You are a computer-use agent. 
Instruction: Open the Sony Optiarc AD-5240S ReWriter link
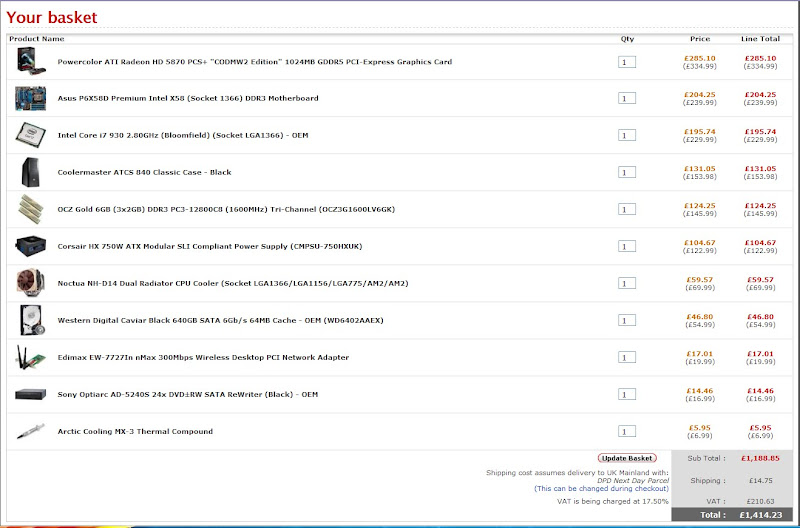tap(187, 394)
